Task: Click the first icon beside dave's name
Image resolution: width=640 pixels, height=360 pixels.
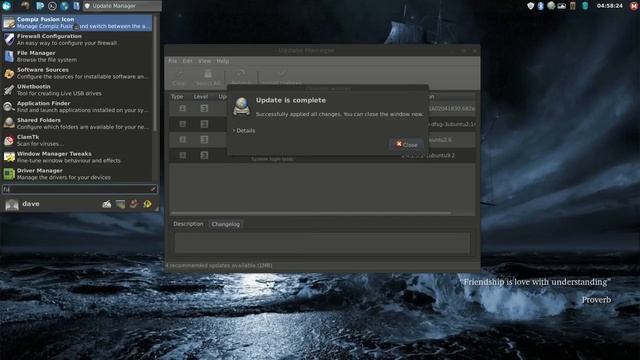Action: (107, 204)
